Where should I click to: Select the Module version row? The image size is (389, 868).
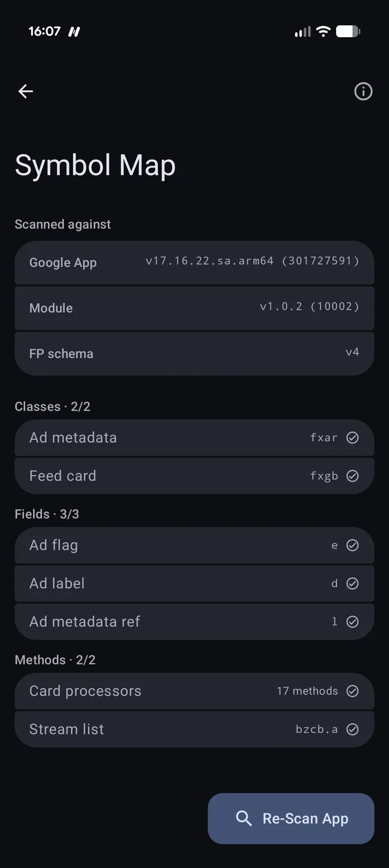(194, 308)
